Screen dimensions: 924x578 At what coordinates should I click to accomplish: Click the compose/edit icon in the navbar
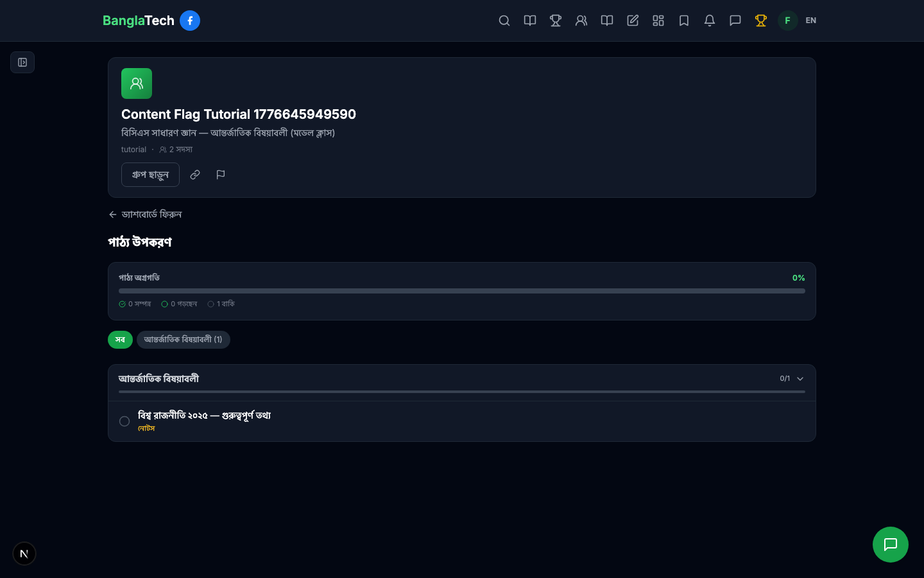(633, 21)
